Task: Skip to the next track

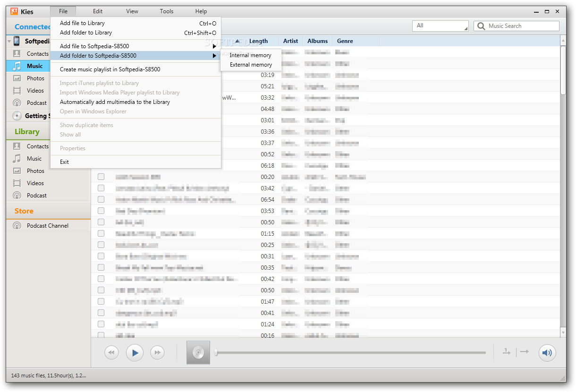Action: coord(158,352)
